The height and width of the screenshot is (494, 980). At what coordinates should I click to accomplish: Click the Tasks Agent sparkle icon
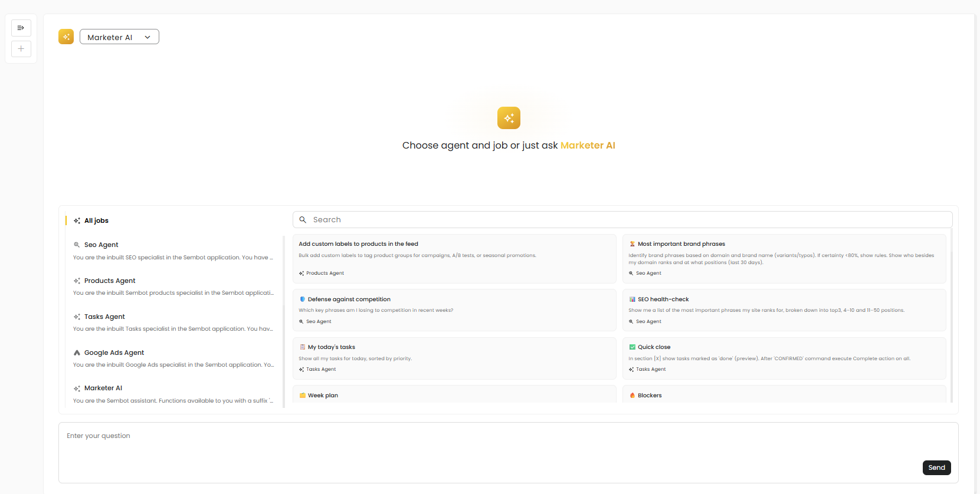[77, 317]
